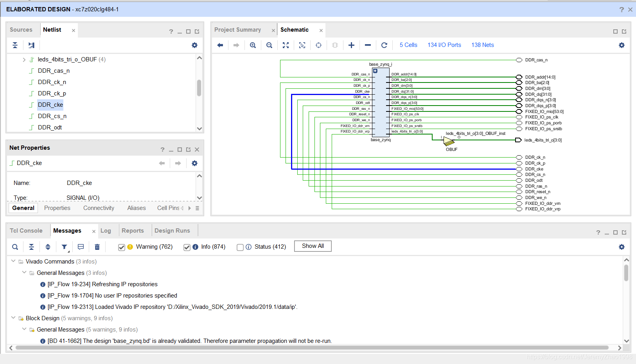Open Net Properties settings gear
636x364 pixels.
point(194,163)
